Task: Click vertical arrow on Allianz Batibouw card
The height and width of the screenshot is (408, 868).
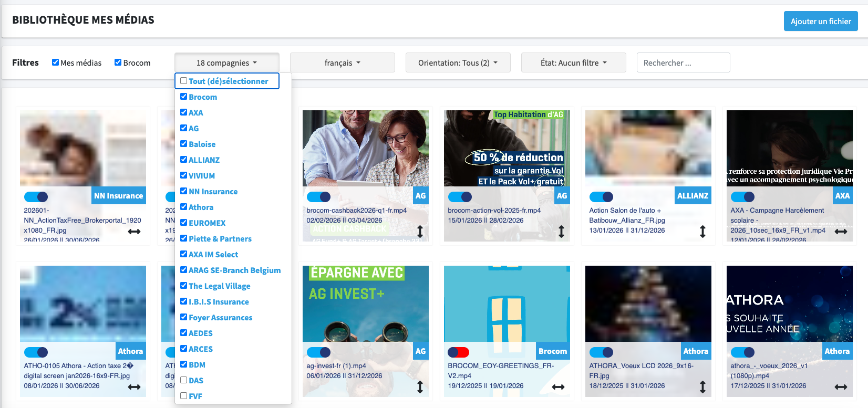Action: point(702,232)
